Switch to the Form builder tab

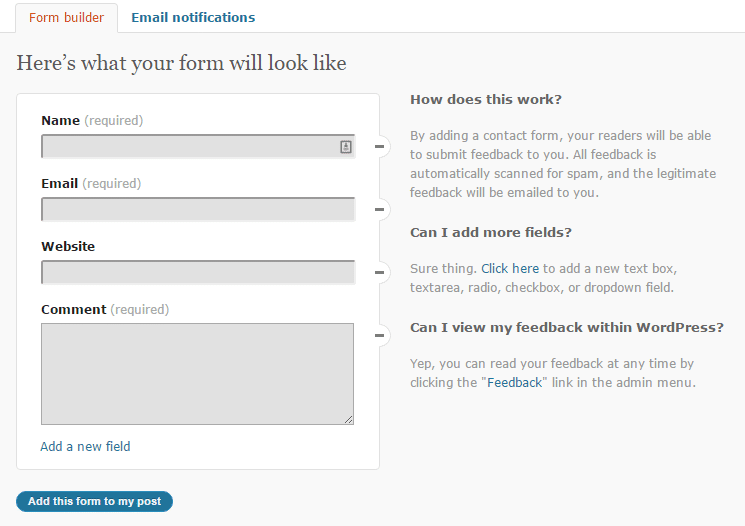[x=67, y=18]
